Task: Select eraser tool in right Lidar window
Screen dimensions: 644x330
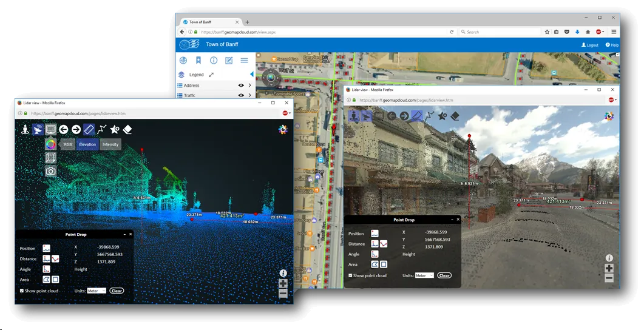Action: (x=455, y=116)
